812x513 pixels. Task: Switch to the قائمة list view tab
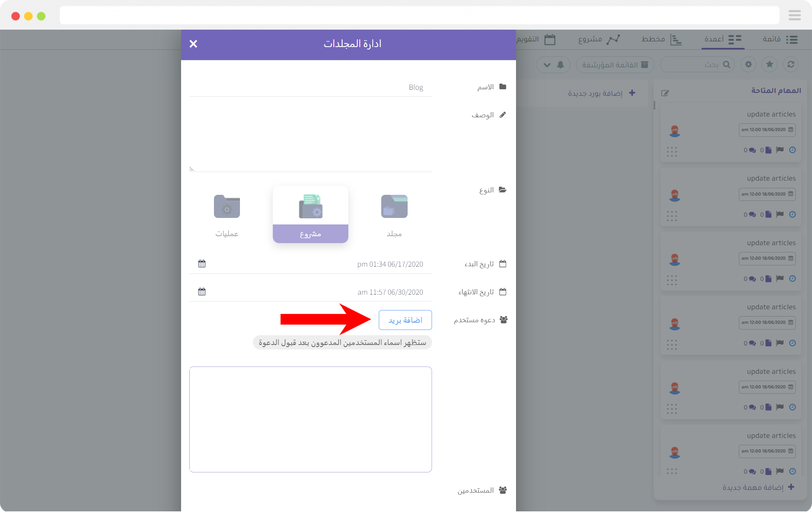click(x=780, y=39)
